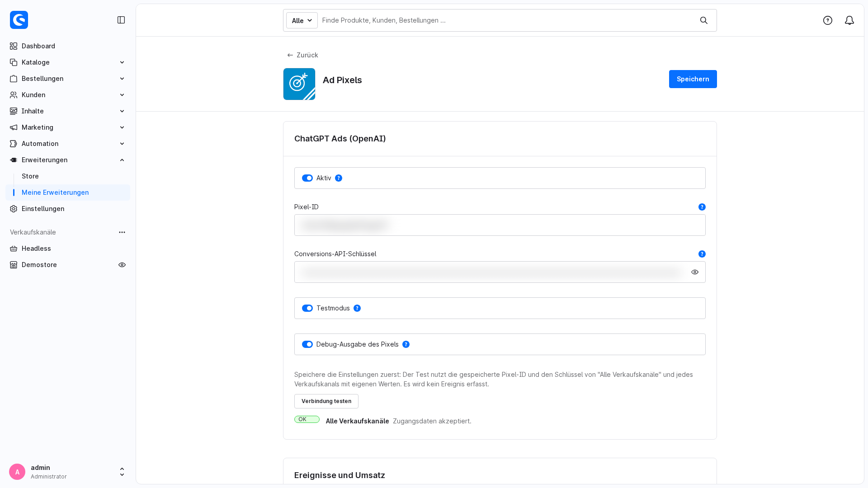Click the search magnifier icon
The image size is (868, 488).
click(x=704, y=20)
